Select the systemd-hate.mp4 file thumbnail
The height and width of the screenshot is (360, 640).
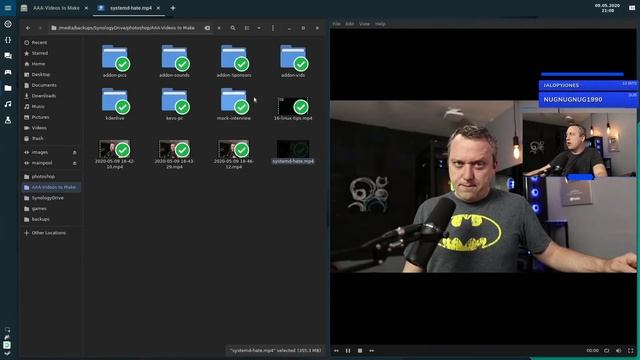point(293,149)
